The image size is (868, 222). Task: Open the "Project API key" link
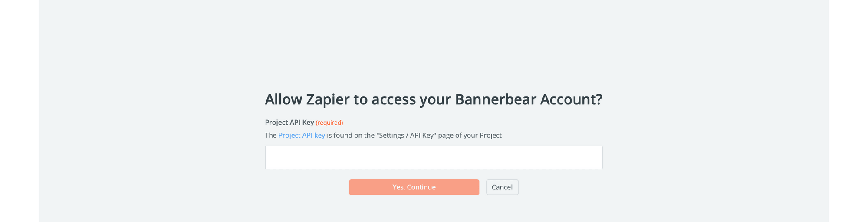302,135
